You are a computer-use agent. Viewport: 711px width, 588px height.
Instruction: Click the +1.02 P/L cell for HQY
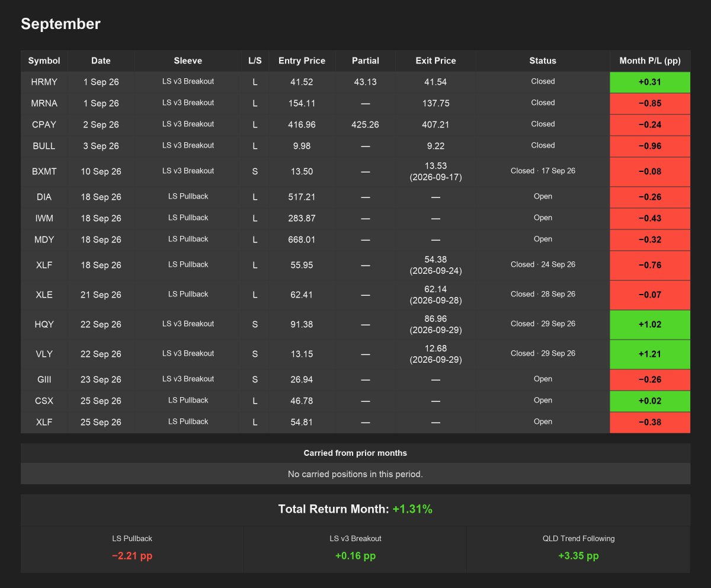(650, 324)
